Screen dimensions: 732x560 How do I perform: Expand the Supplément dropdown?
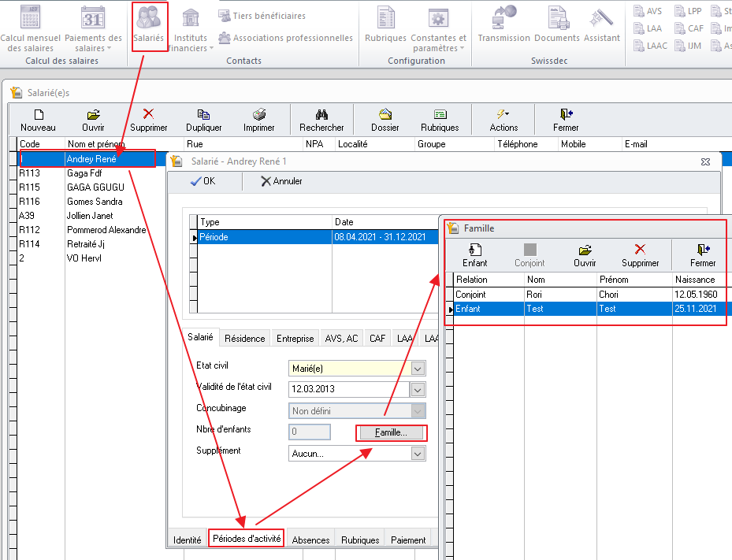pyautogui.click(x=418, y=454)
